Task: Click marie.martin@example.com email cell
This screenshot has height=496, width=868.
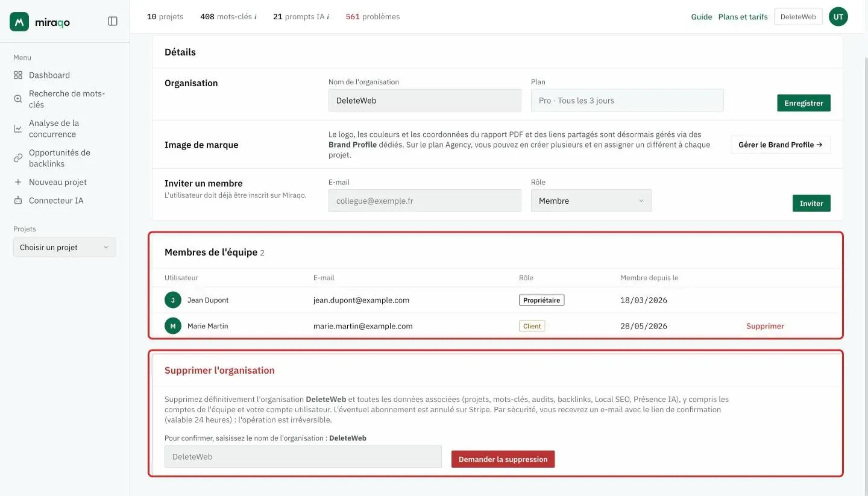Action: tap(363, 326)
